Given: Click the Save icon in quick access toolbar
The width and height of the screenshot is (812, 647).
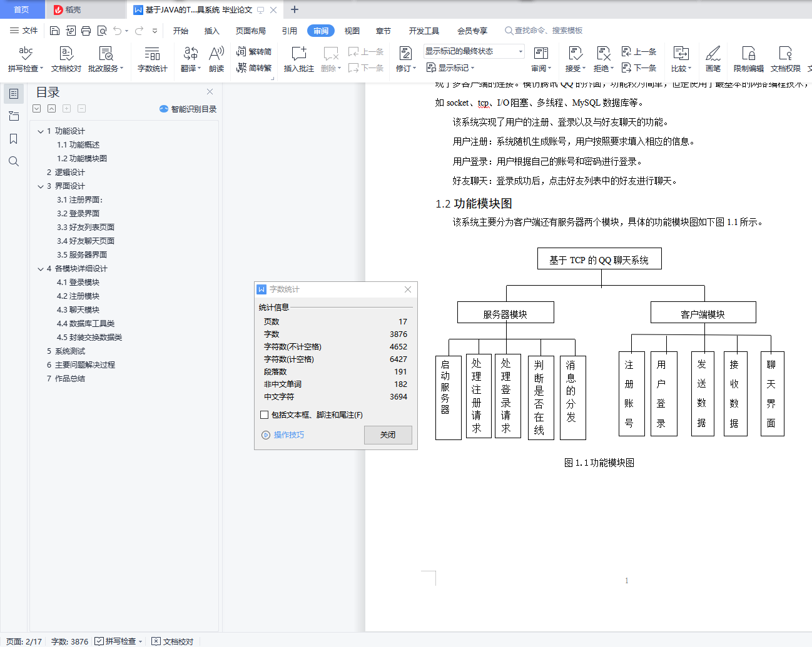Looking at the screenshot, I should pos(54,31).
